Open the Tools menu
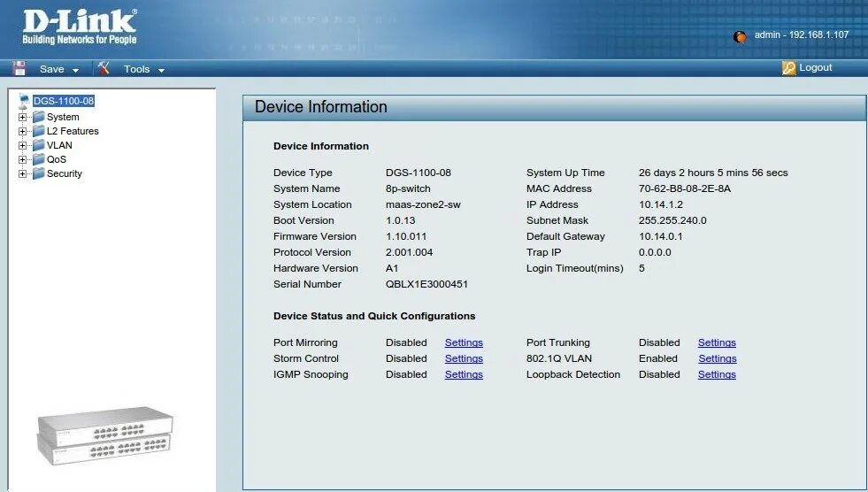Image resolution: width=868 pixels, height=492 pixels. pyautogui.click(x=137, y=69)
